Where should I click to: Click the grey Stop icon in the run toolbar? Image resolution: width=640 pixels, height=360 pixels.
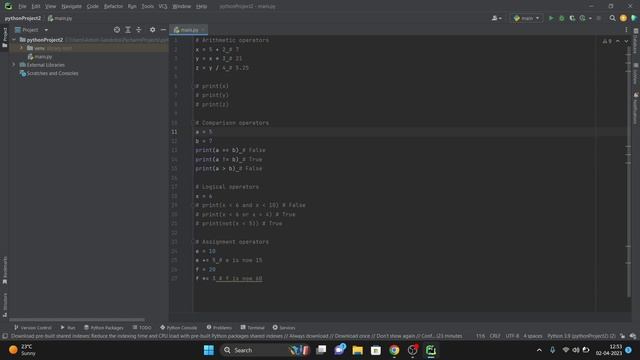tap(599, 18)
